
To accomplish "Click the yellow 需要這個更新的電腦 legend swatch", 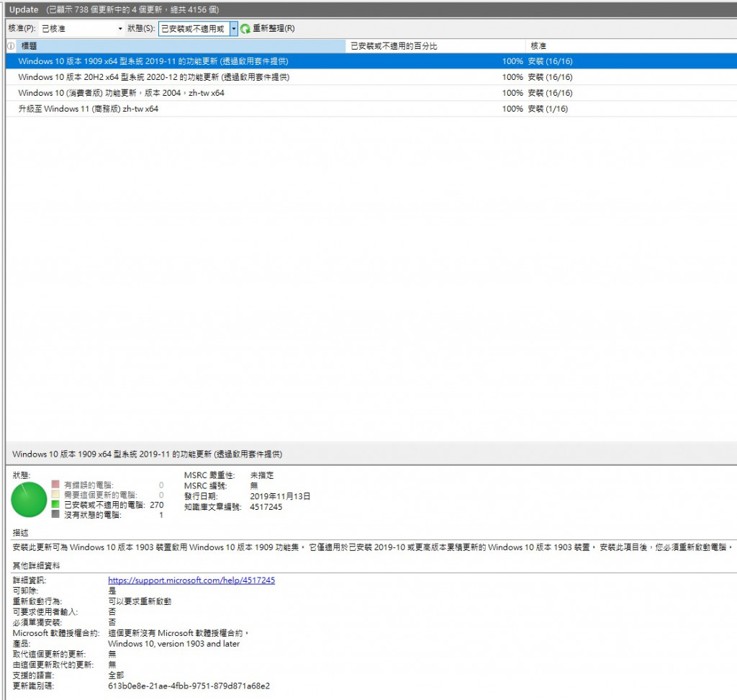I will click(55, 494).
